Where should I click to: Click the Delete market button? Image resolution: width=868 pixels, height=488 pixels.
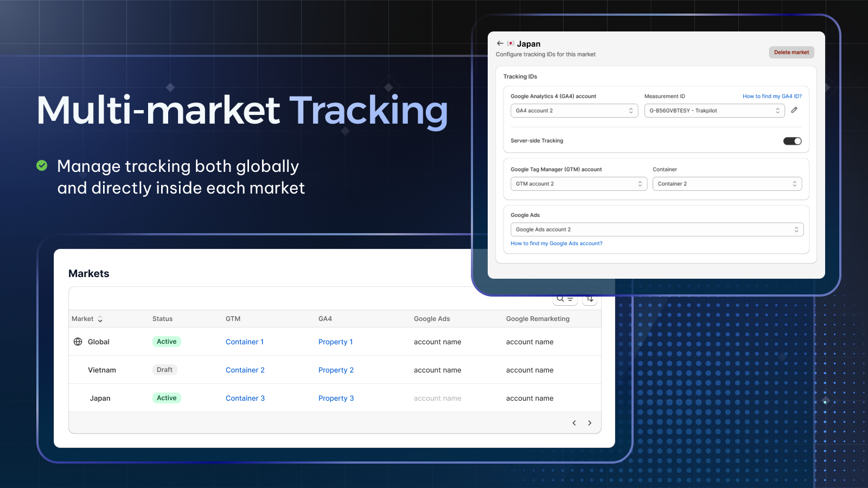click(x=792, y=53)
